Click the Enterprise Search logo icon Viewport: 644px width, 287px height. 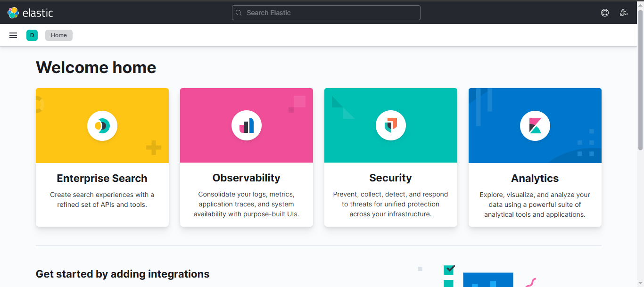pyautogui.click(x=102, y=126)
